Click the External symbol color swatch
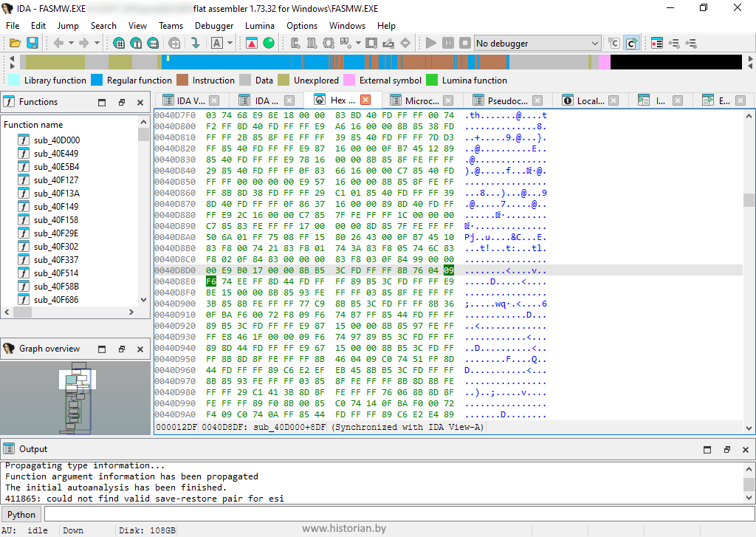 [349, 80]
